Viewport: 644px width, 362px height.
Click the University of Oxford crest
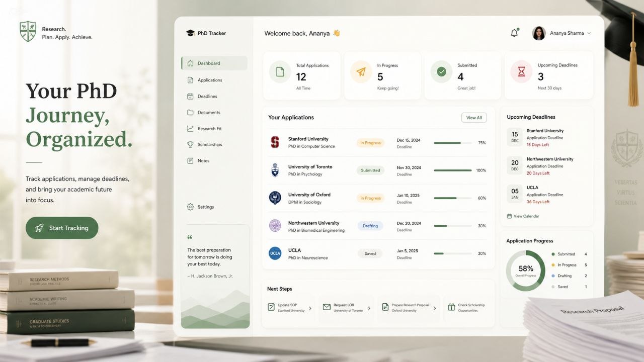click(275, 198)
